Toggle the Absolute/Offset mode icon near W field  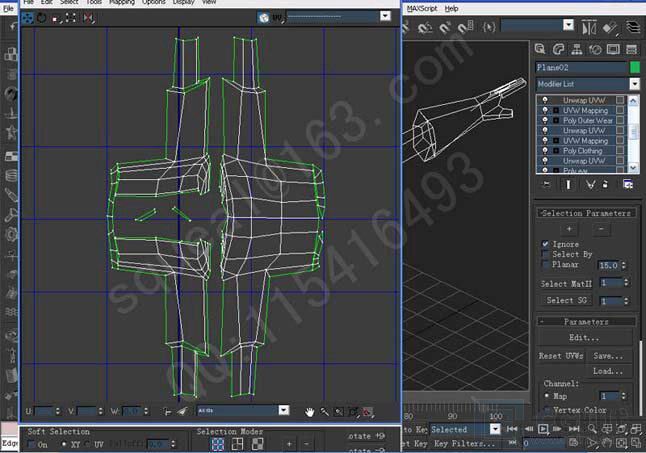coord(167,411)
